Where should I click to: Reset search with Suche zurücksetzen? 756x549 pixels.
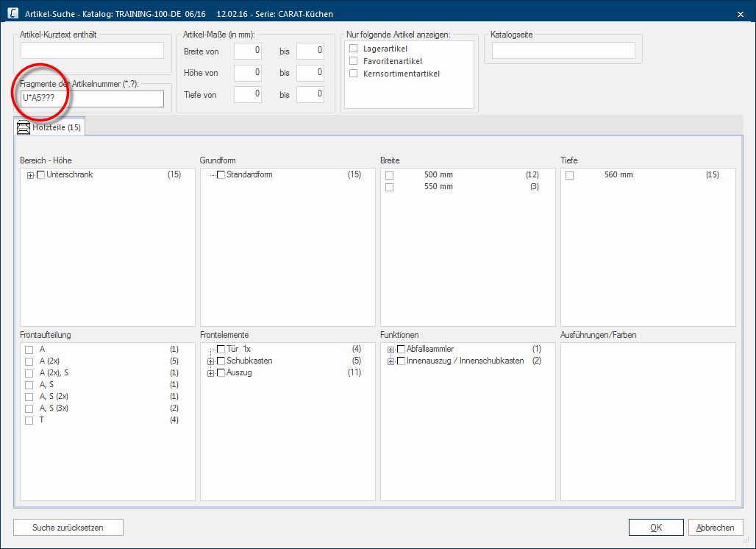coord(68,528)
